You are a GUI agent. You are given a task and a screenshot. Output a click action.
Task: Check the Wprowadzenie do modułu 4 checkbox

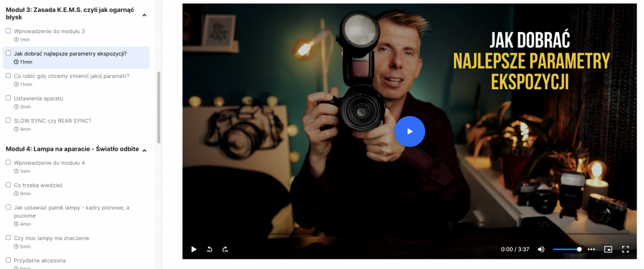(8, 162)
